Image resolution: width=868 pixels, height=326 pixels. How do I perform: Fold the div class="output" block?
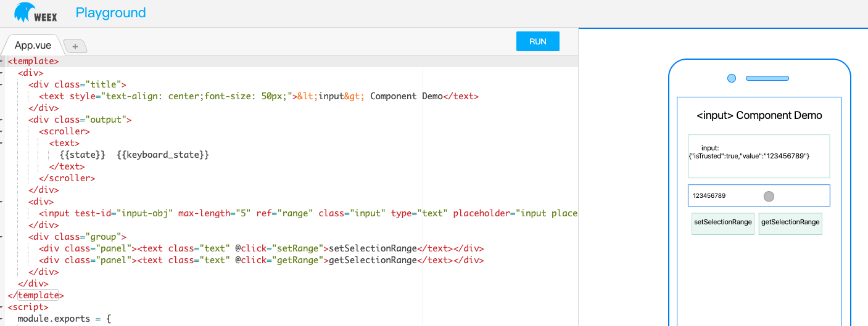click(2, 120)
